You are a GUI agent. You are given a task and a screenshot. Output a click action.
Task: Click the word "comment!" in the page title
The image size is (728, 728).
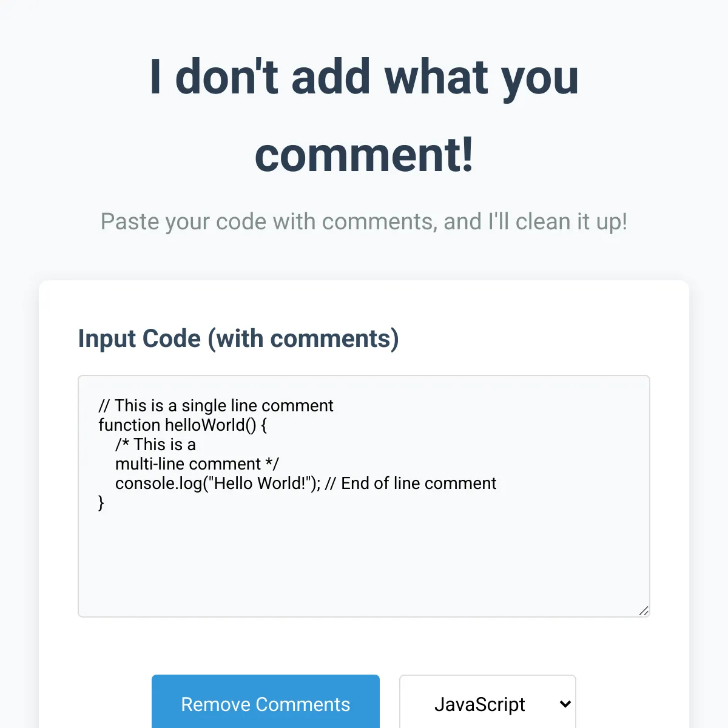pos(364,155)
